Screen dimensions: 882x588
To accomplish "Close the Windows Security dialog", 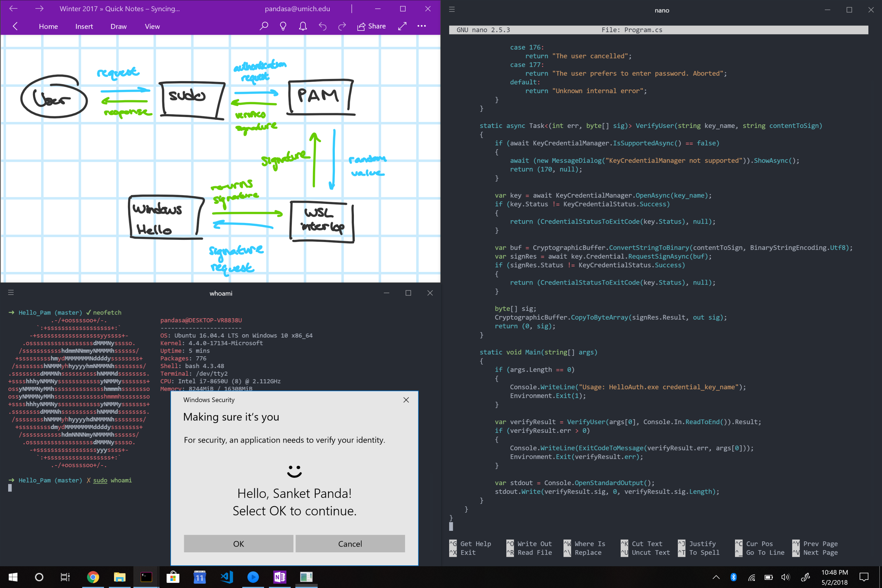I will pyautogui.click(x=406, y=400).
